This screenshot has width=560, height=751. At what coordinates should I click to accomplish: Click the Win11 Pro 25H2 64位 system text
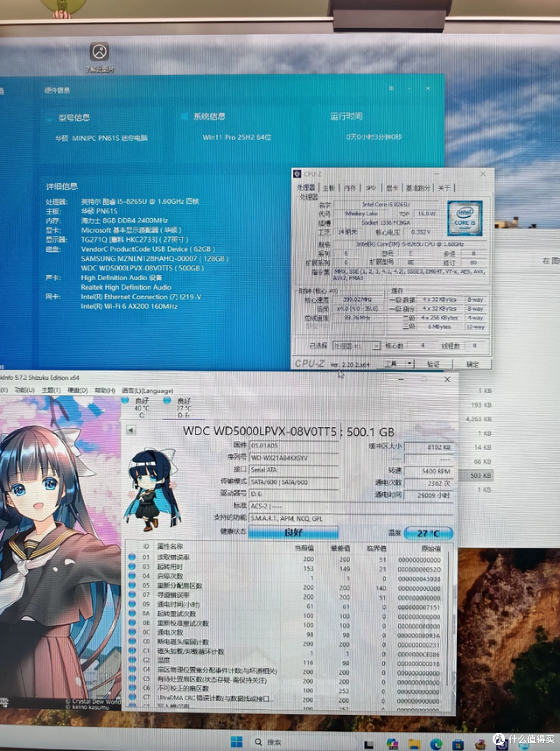pyautogui.click(x=236, y=137)
